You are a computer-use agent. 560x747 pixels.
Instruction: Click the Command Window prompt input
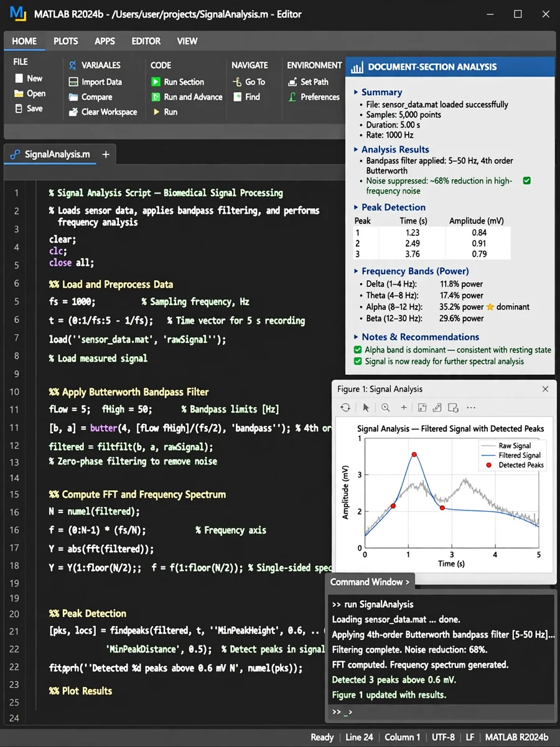(441, 712)
